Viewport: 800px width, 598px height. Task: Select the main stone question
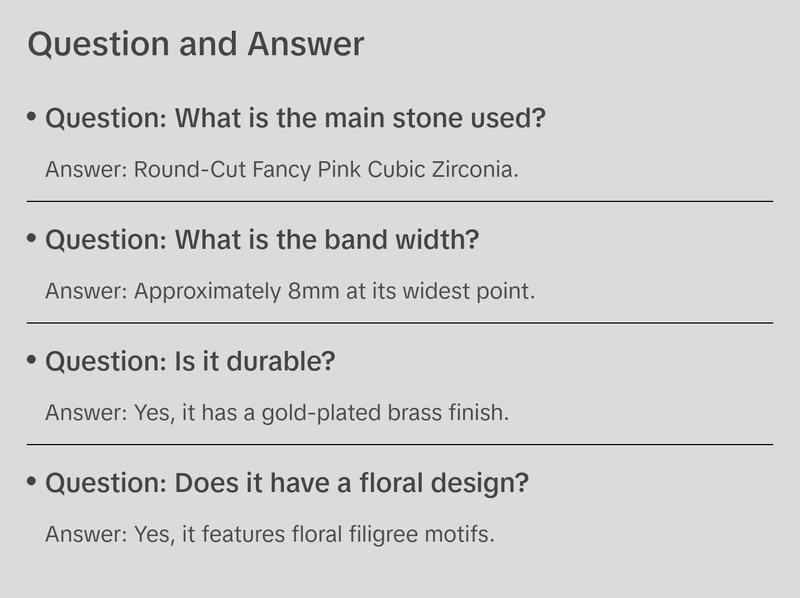click(295, 119)
